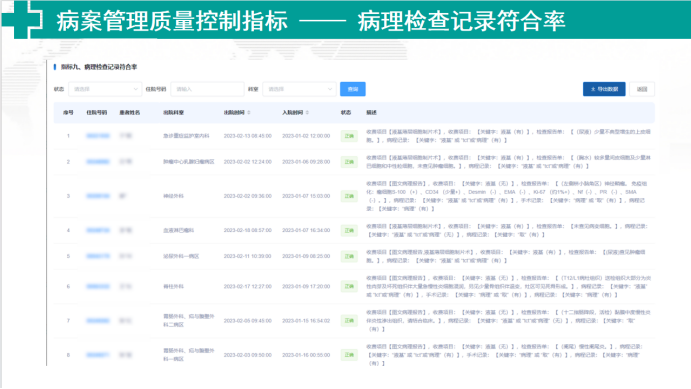The height and width of the screenshot is (389, 691).
Task: Open the 科室 filter dropdown
Action: tap(299, 89)
